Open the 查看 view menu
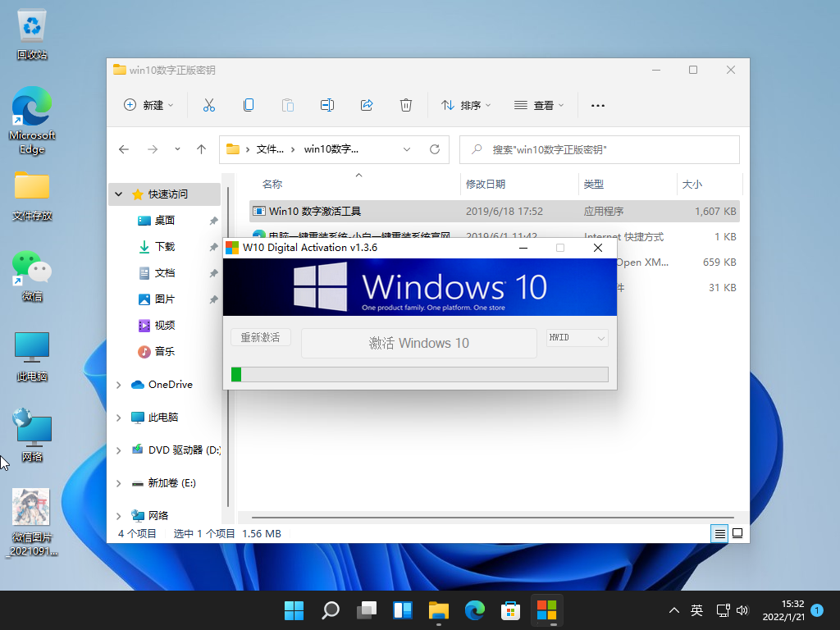 pyautogui.click(x=539, y=105)
